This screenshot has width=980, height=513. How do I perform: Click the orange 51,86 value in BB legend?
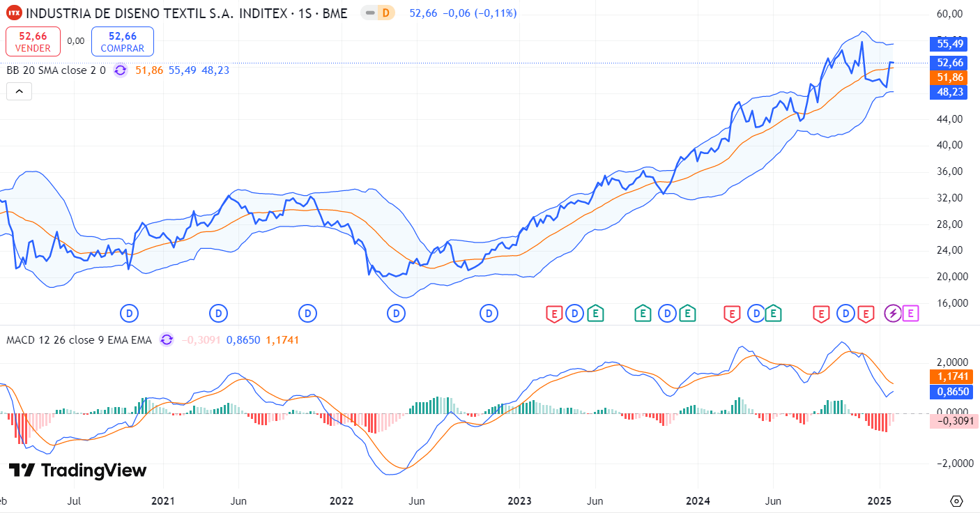point(149,70)
